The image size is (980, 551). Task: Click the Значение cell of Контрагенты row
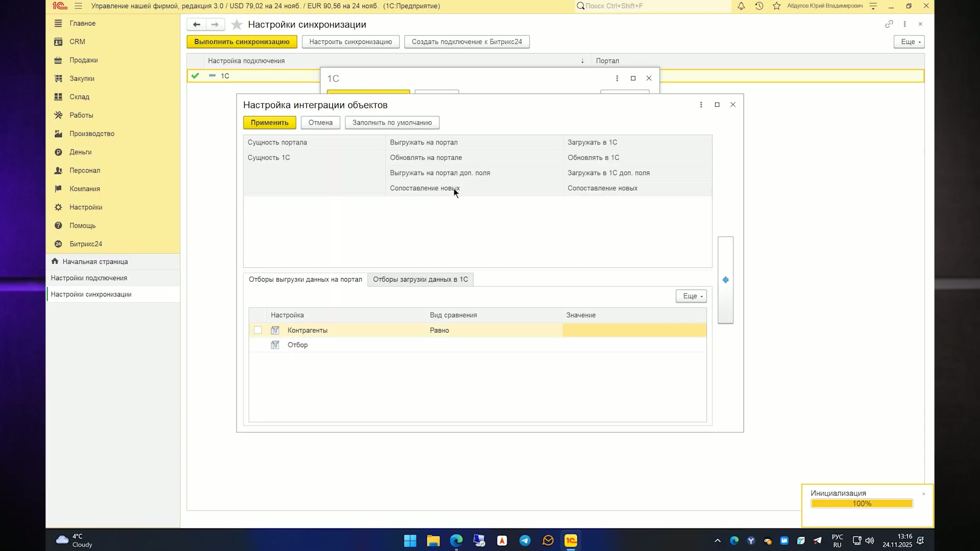click(634, 330)
